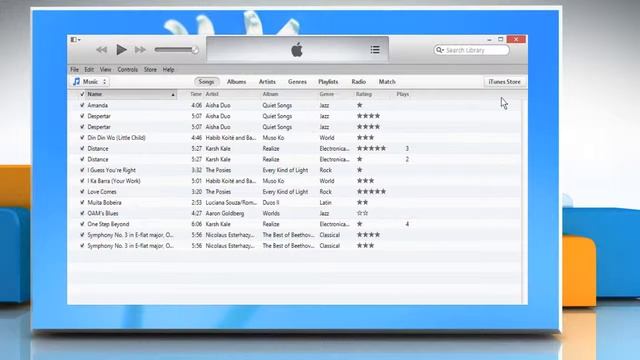640x360 pixels.
Task: Click Every Kind of Light for Love Comes
Action: coord(285,192)
